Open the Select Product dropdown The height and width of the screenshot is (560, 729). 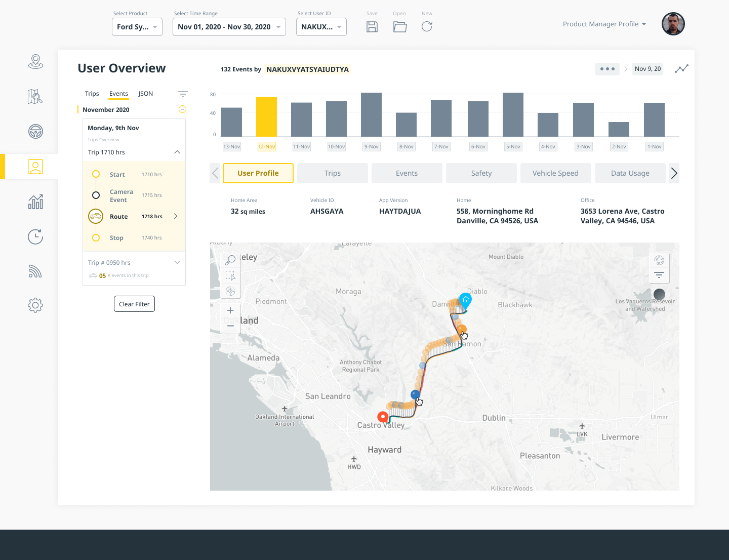click(137, 27)
